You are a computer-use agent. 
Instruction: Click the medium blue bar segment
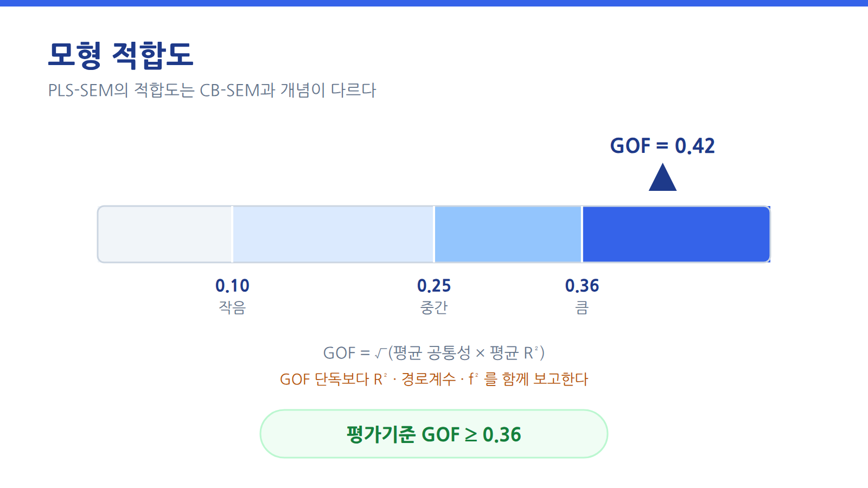(508, 234)
